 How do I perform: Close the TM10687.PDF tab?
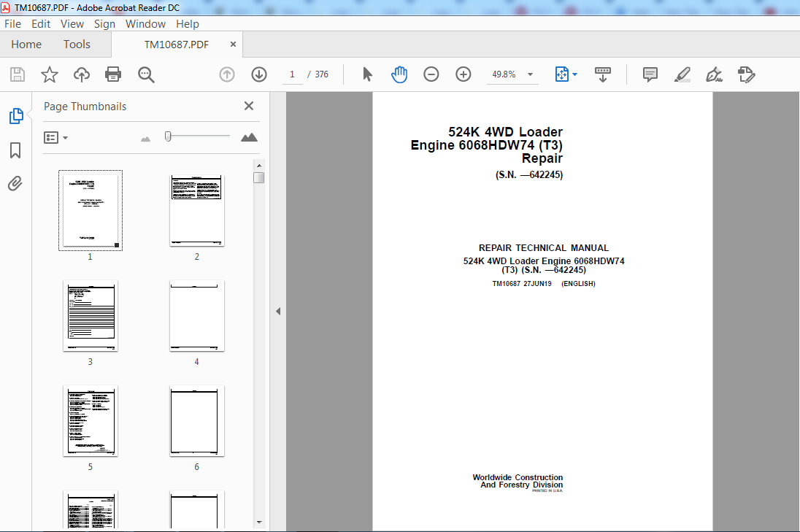(233, 45)
